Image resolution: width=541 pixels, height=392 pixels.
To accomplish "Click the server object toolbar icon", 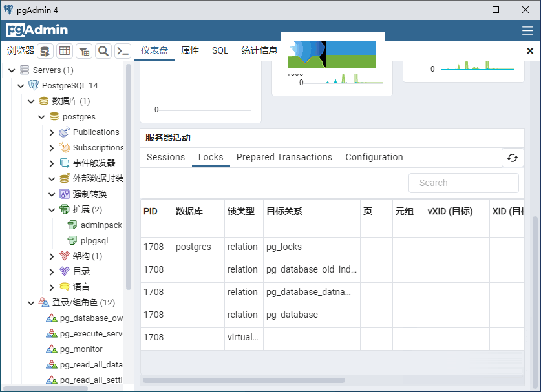I will point(45,51).
